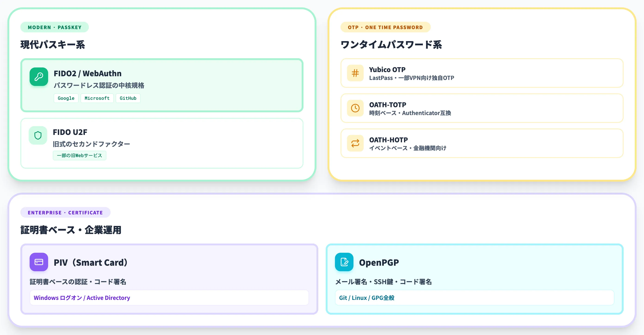This screenshot has width=644, height=335.
Task: Select the Microsoft tag
Action: [97, 98]
